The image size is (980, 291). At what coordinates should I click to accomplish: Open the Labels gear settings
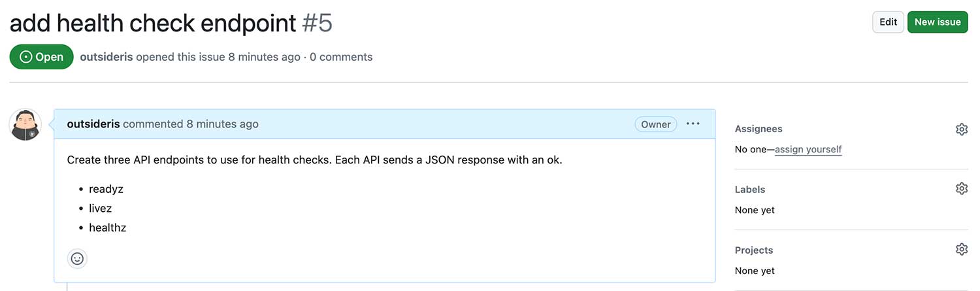click(x=961, y=189)
